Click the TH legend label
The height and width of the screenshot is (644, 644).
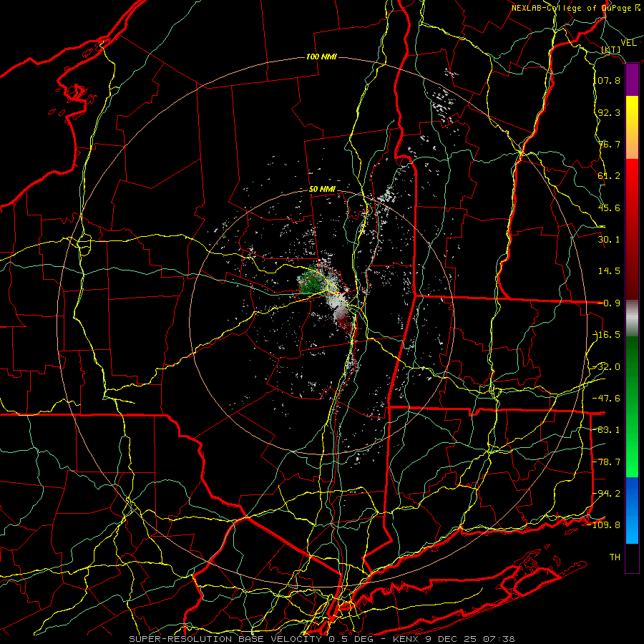coord(615,557)
